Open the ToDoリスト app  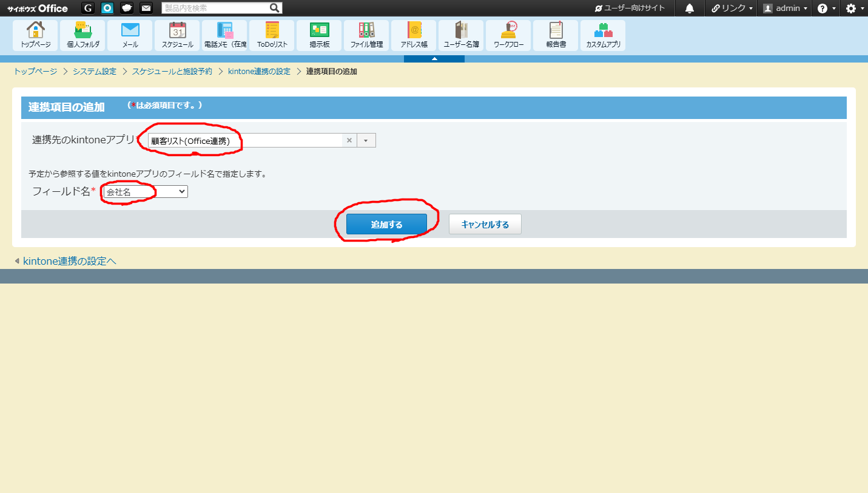[272, 36]
